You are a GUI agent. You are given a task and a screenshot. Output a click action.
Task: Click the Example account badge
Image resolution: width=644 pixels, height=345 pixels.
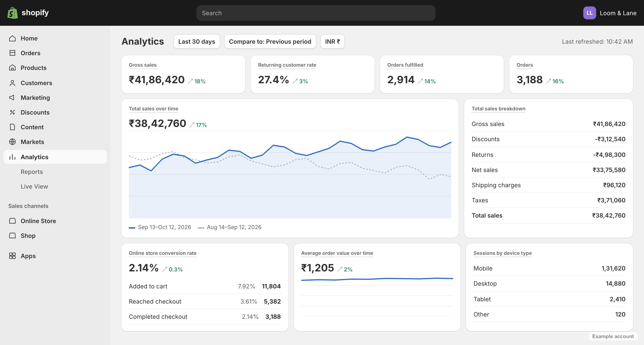coord(613,336)
